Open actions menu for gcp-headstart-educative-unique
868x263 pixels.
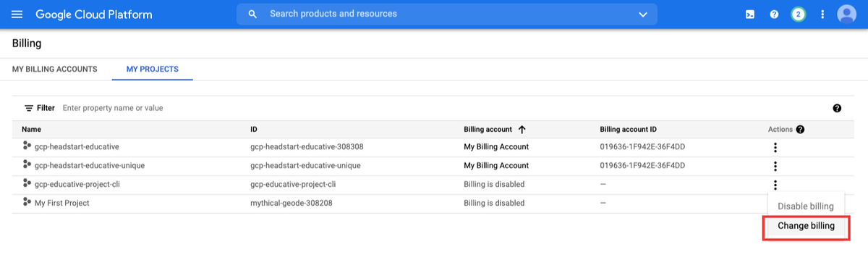coord(775,166)
